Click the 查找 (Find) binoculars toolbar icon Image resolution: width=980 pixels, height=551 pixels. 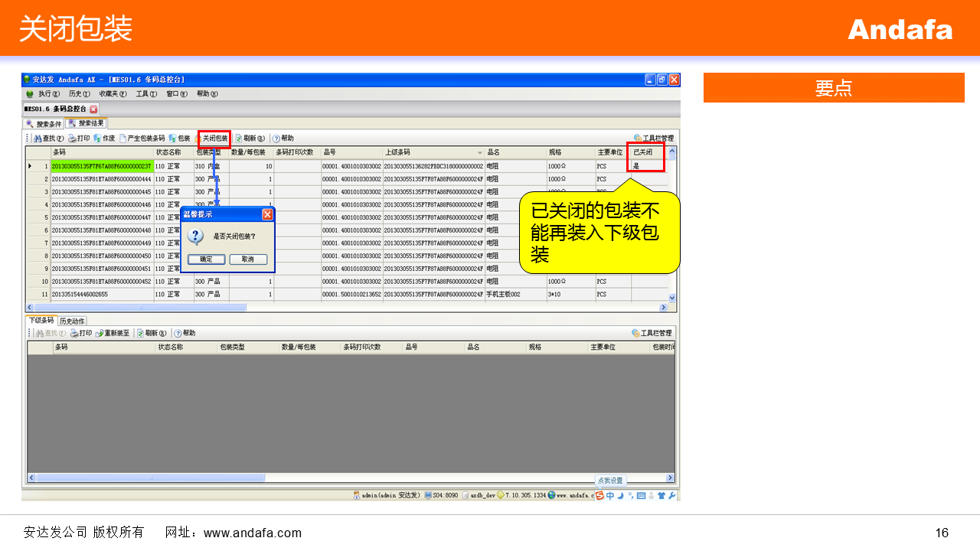pyautogui.click(x=38, y=139)
